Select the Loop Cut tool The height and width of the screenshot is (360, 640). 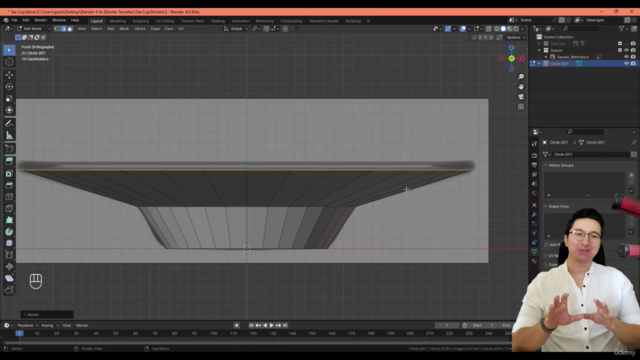pos(9,197)
